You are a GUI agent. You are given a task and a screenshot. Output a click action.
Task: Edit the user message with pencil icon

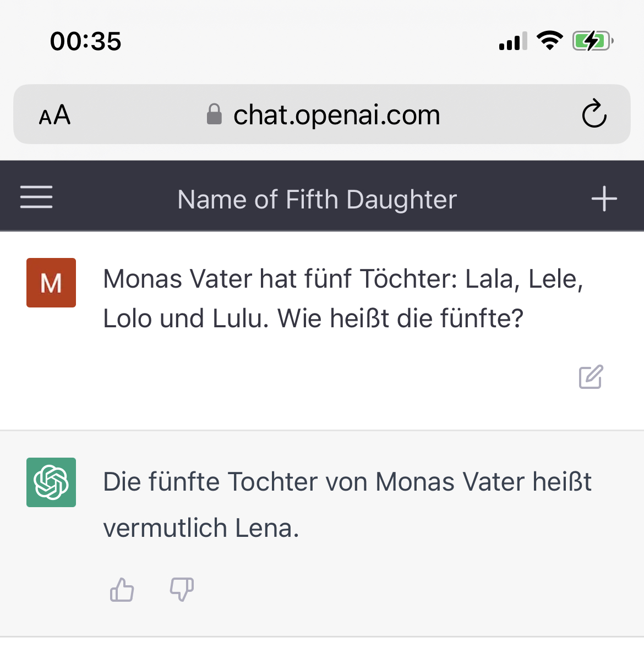point(591,377)
